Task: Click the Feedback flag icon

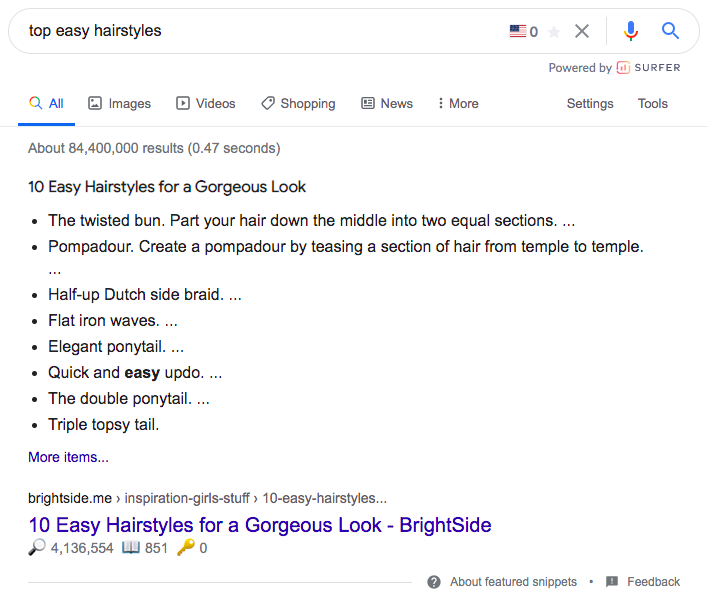Action: pyautogui.click(x=612, y=582)
